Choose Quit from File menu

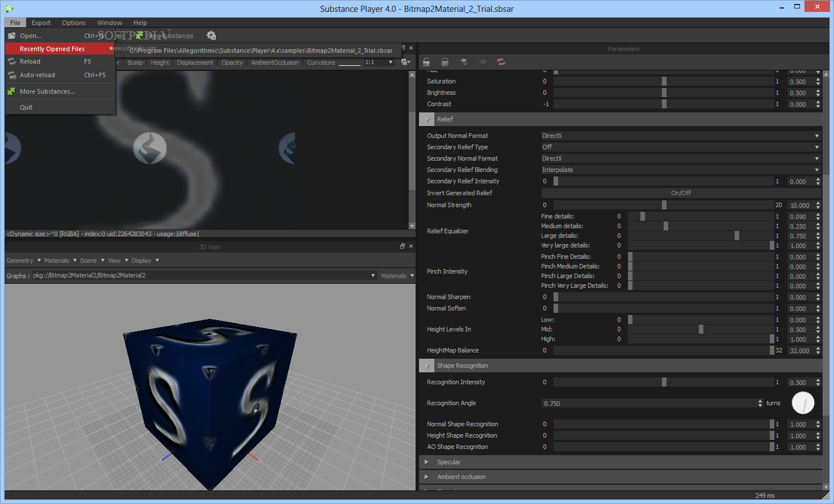point(60,107)
